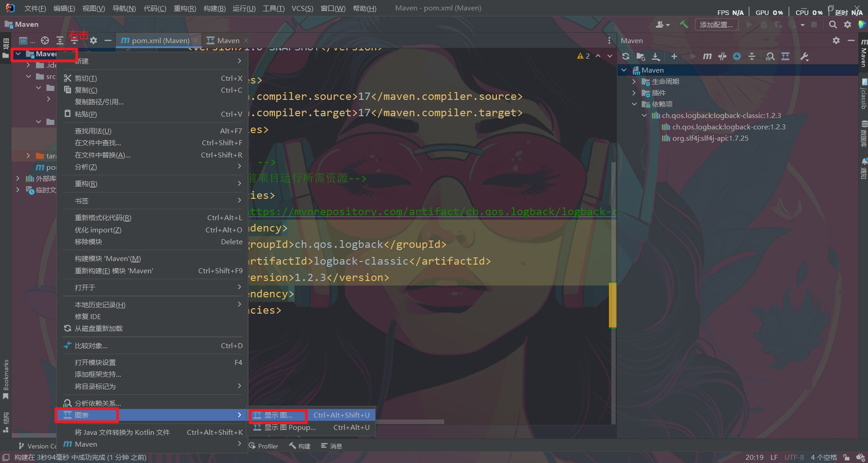Open Maven settings wrench icon
868x463 pixels.
tap(804, 56)
